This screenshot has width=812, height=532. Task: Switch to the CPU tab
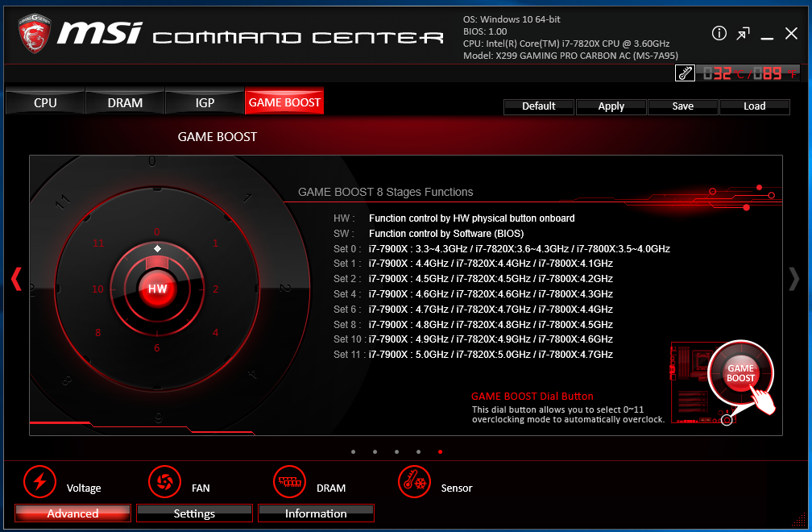coord(45,102)
